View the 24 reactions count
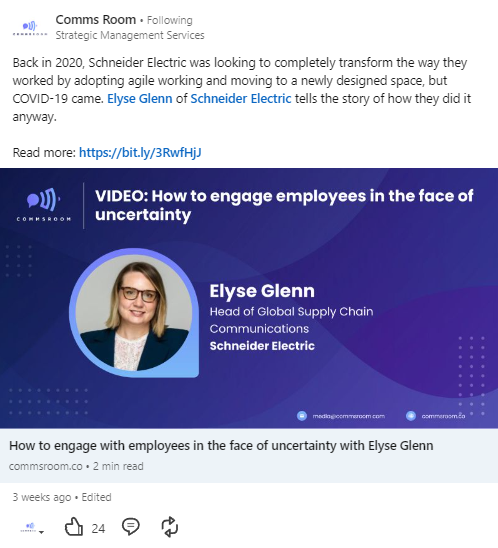Image resolution: width=498 pixels, height=548 pixels. point(98,528)
